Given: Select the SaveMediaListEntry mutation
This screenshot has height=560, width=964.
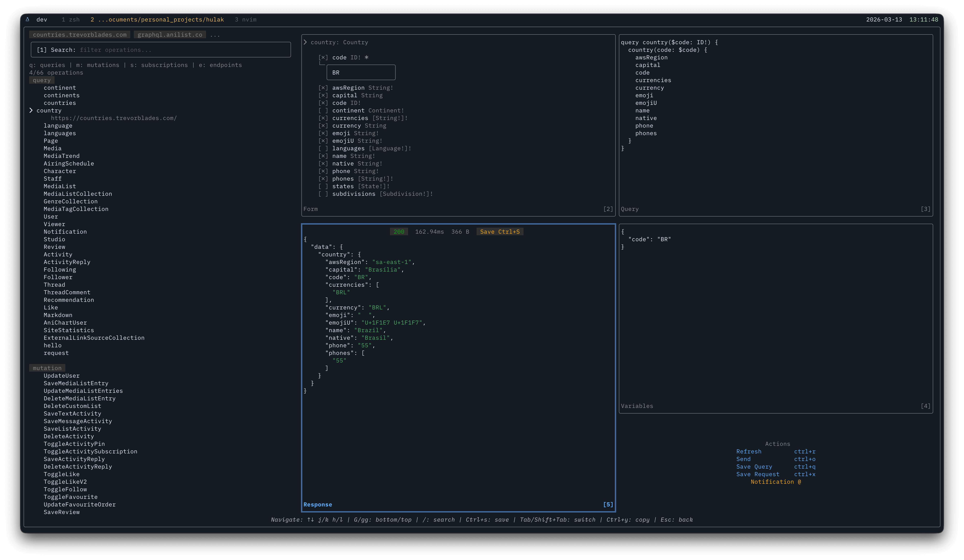Looking at the screenshot, I should (76, 383).
